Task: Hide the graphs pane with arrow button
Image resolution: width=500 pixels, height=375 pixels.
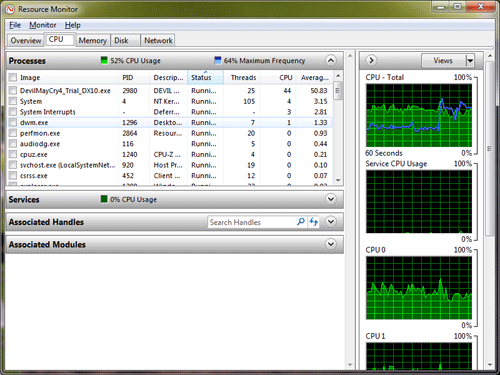Action: (371, 60)
